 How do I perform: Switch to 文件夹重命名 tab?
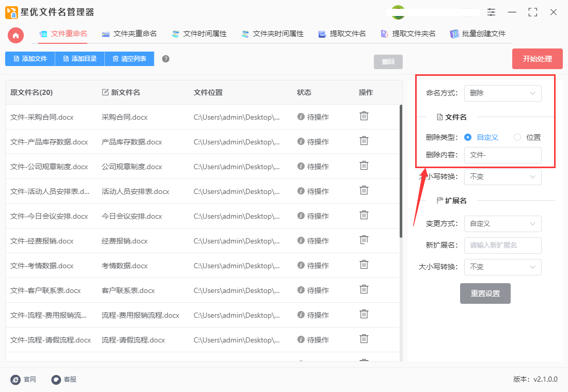(x=129, y=34)
